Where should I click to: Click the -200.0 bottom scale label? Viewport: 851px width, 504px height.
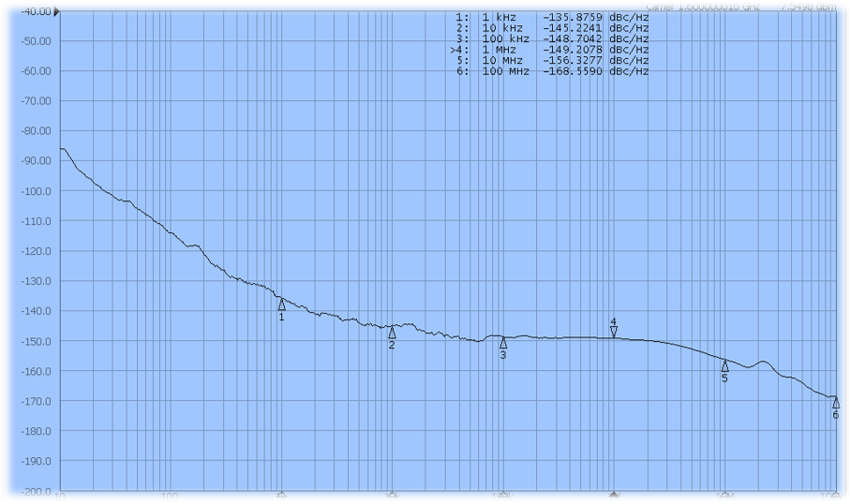pyautogui.click(x=34, y=491)
